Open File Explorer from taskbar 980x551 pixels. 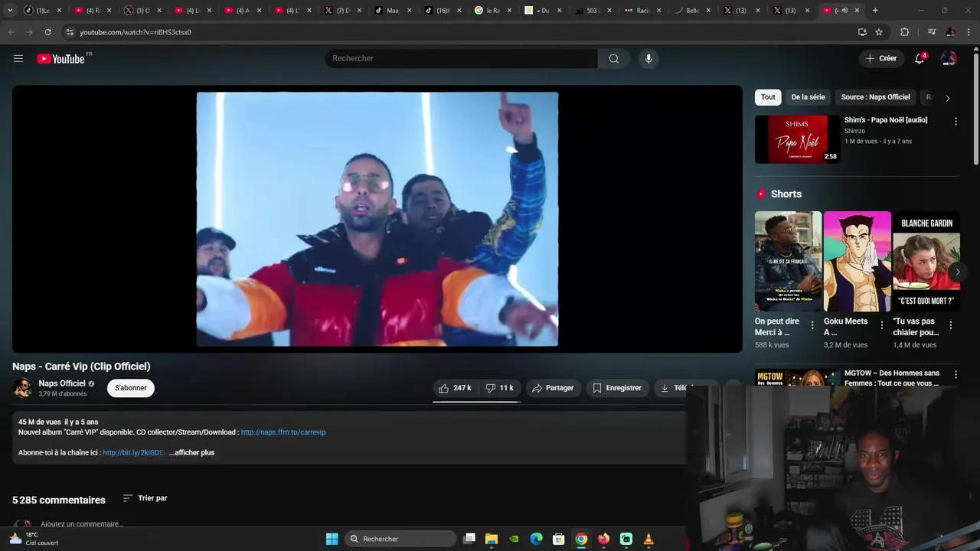click(492, 539)
